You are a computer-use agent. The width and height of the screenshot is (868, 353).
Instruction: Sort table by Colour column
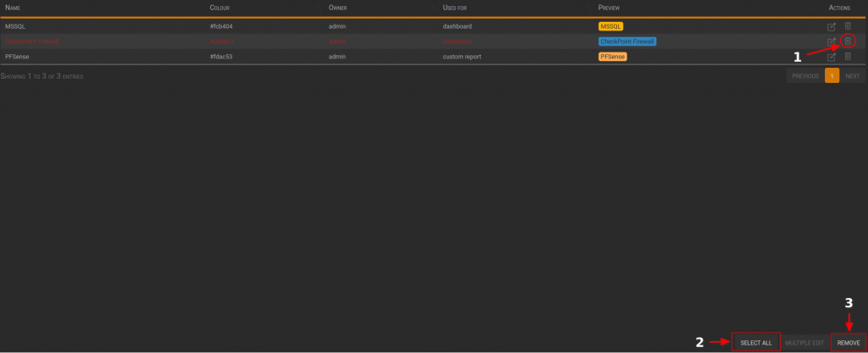(x=220, y=8)
